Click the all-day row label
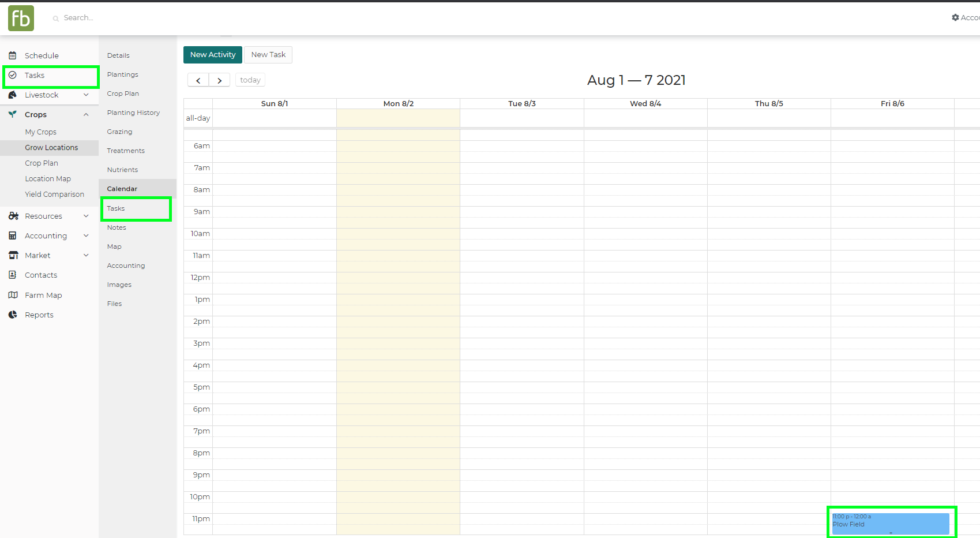 (198, 118)
